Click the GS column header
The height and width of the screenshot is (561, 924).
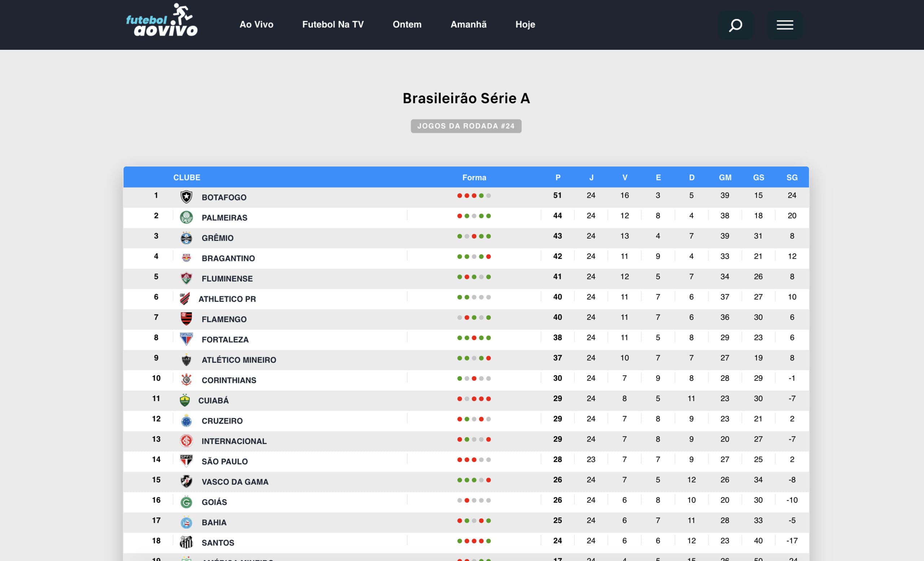point(758,177)
